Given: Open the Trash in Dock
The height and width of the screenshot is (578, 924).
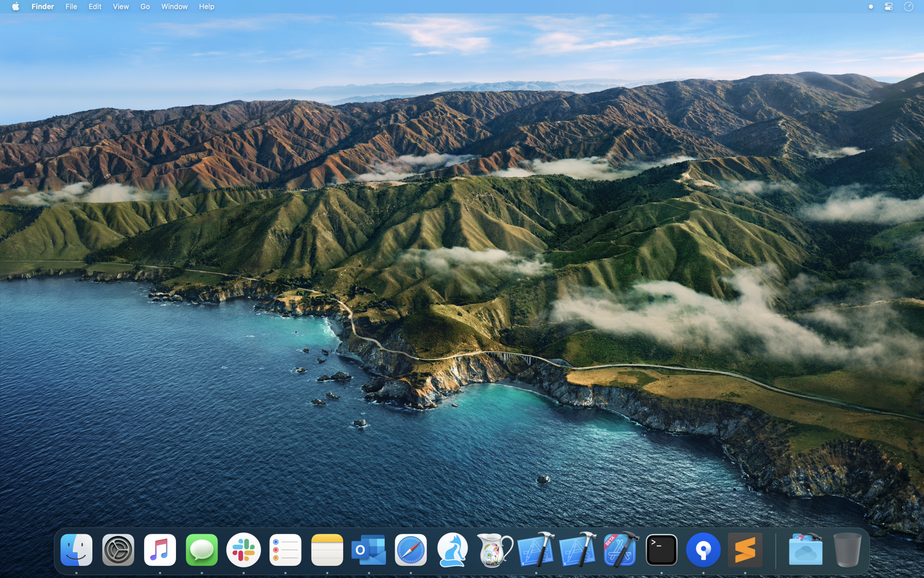Looking at the screenshot, I should (847, 550).
